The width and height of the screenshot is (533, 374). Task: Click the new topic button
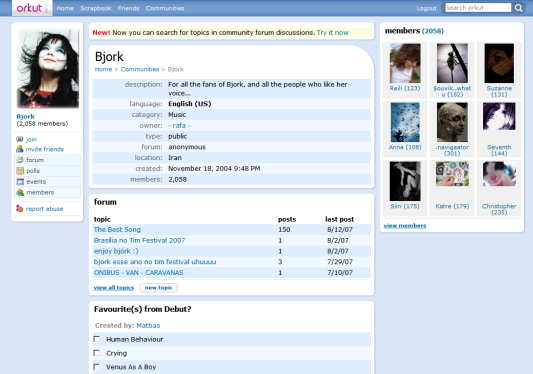(x=158, y=288)
